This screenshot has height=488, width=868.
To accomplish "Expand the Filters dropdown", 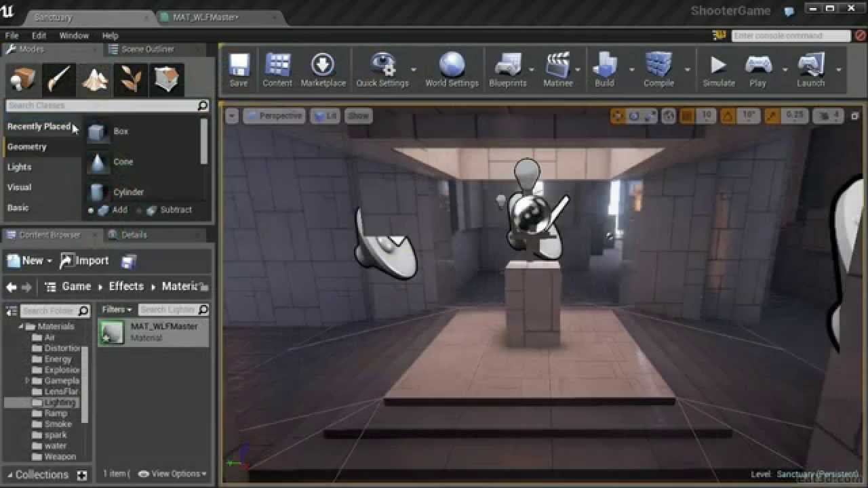I will (x=117, y=310).
